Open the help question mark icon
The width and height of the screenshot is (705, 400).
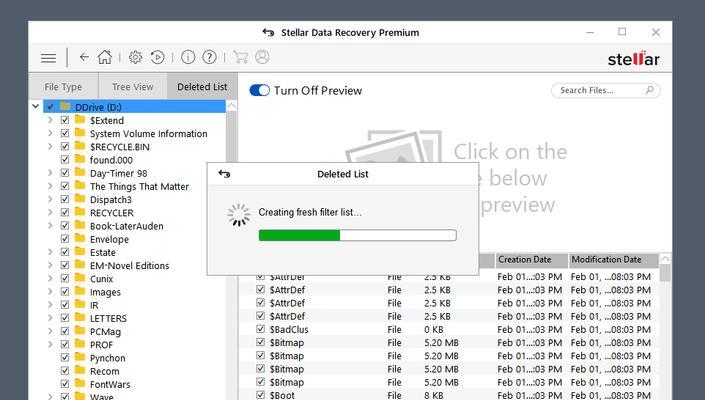(x=209, y=57)
